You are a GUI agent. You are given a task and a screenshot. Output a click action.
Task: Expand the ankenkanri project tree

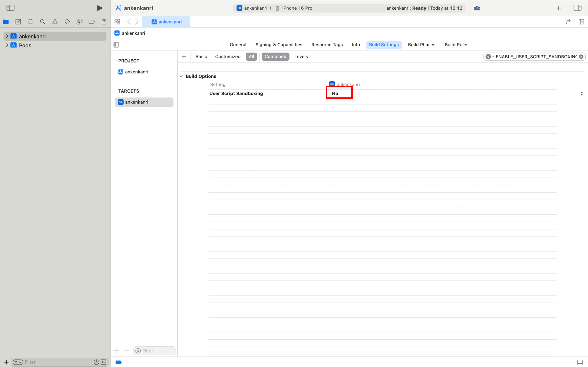click(x=7, y=36)
